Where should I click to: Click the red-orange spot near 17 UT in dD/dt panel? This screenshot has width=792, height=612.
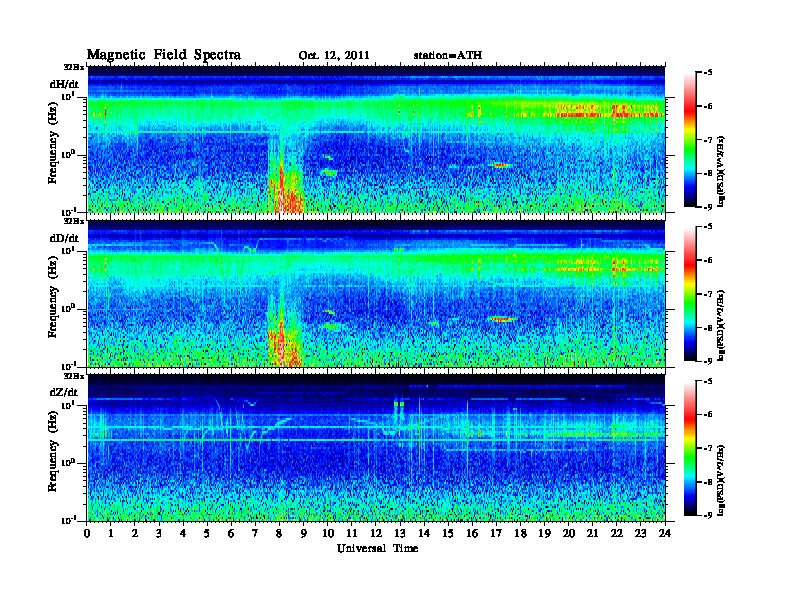pos(502,319)
